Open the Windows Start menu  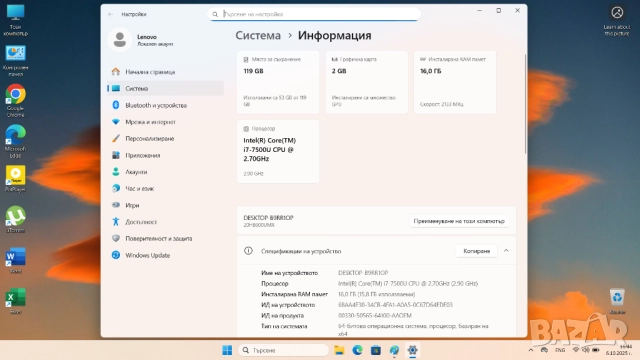pos(227,350)
